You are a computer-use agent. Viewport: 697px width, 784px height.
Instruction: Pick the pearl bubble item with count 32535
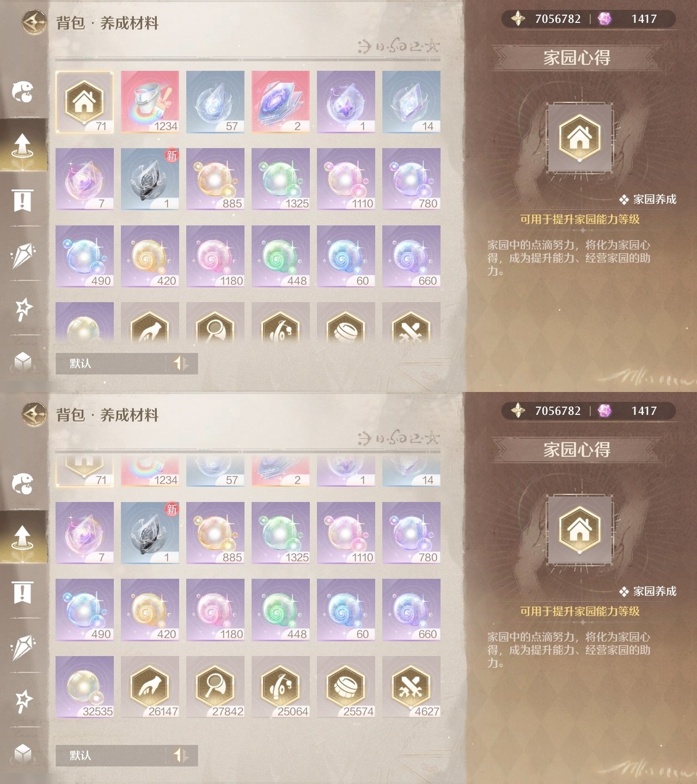(x=84, y=687)
